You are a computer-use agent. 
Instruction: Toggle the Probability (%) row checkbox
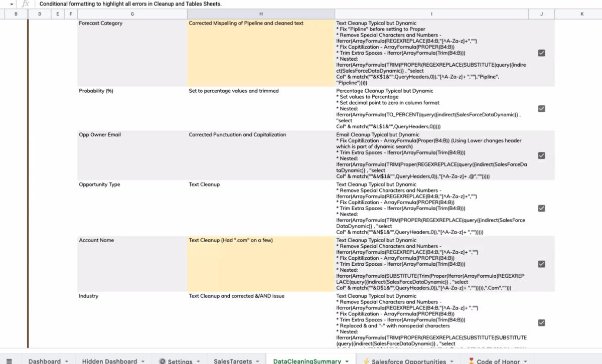pyautogui.click(x=541, y=108)
